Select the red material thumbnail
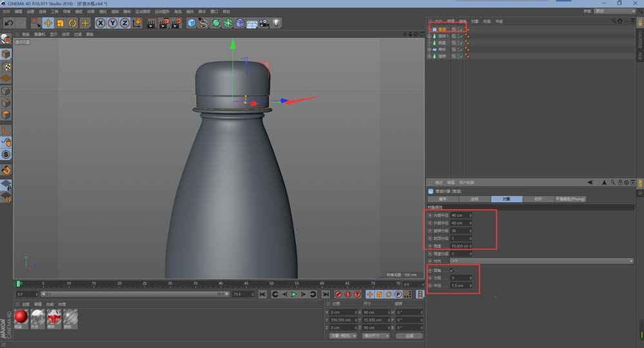The image size is (644, 348). [x=22, y=316]
